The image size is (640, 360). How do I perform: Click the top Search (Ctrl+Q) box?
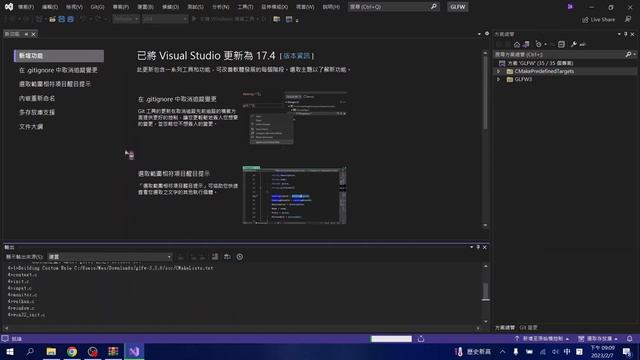(393, 7)
